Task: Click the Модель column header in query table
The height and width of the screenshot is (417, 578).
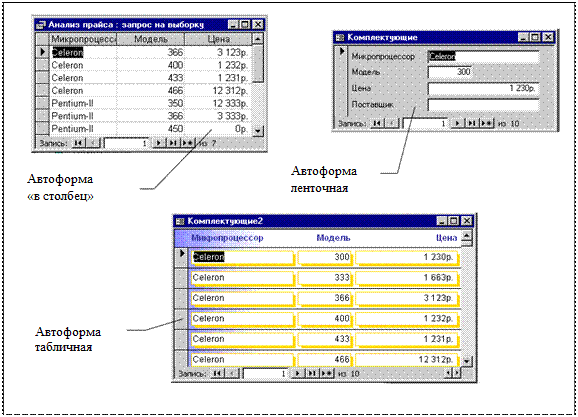Action: [x=151, y=39]
